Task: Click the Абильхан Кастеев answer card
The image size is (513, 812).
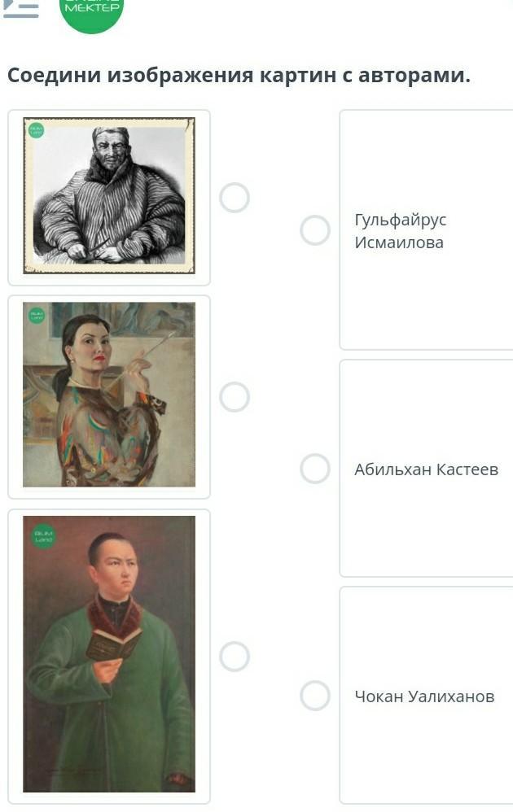Action: coord(426,468)
